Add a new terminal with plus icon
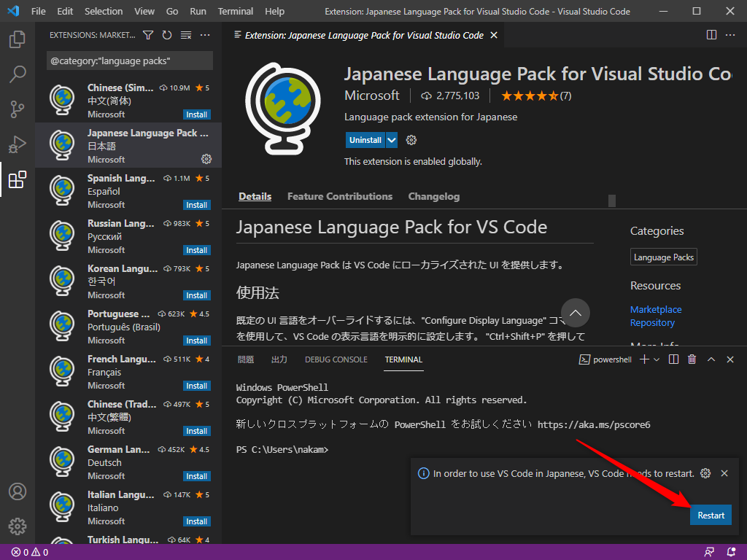The width and height of the screenshot is (747, 560). click(644, 359)
